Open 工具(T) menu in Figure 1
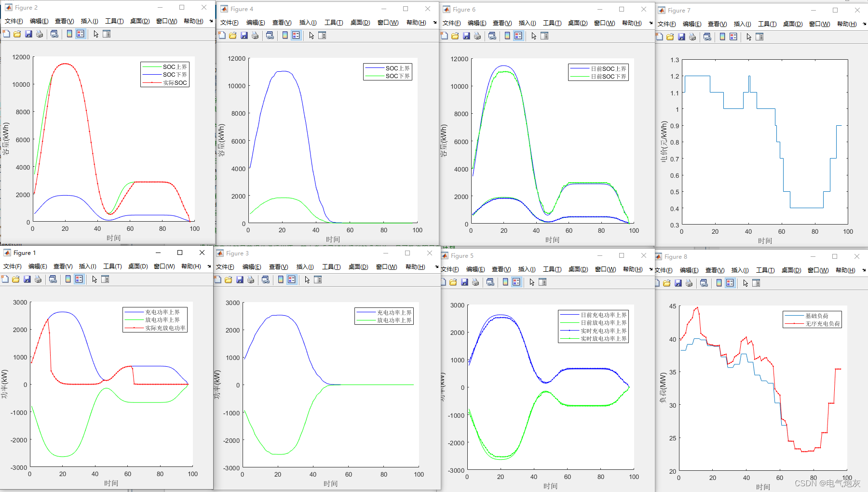 click(112, 266)
